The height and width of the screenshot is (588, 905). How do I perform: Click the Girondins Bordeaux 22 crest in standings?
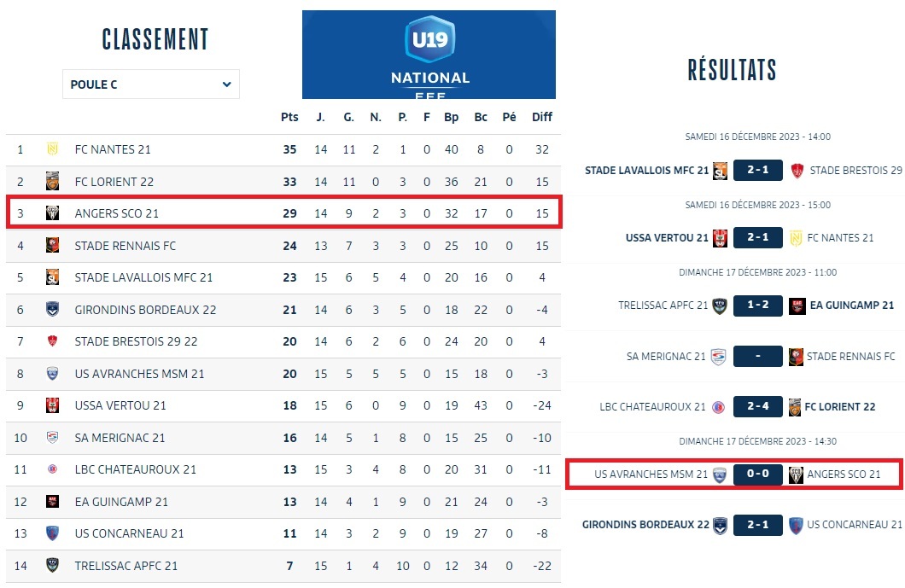point(53,309)
